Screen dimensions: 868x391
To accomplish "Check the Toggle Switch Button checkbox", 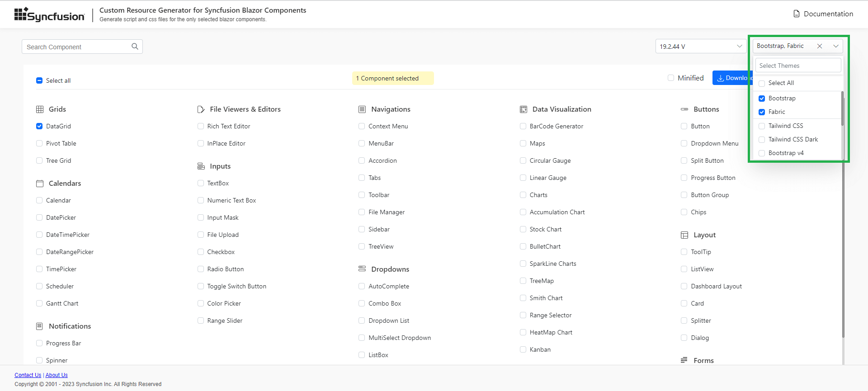I will click(201, 286).
